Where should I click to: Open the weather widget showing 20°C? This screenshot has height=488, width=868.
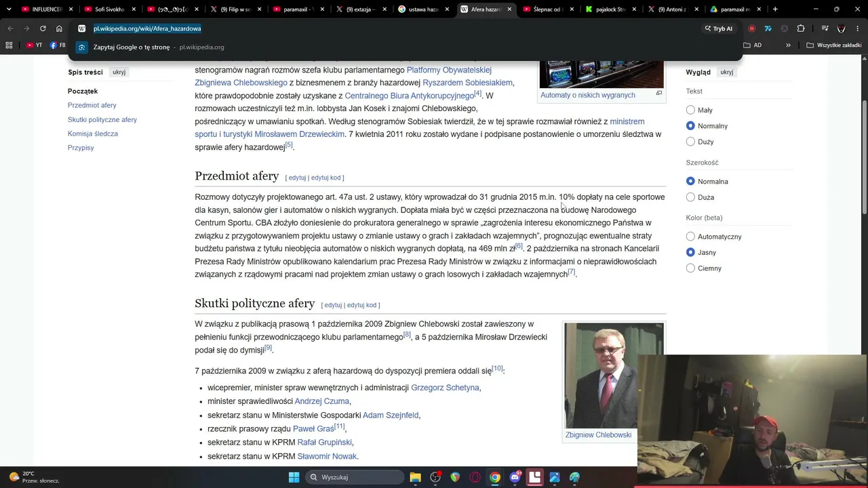click(x=34, y=477)
